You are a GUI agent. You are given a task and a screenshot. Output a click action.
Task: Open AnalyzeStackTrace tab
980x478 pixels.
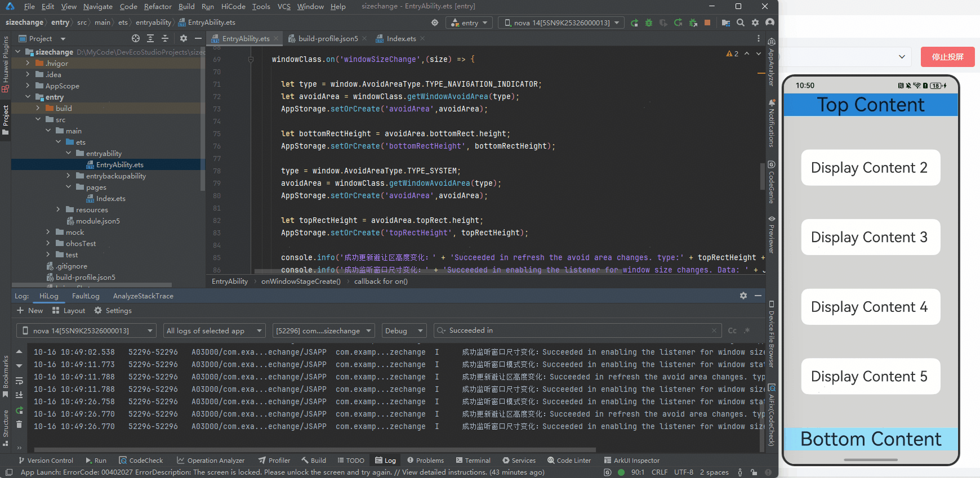pos(143,296)
